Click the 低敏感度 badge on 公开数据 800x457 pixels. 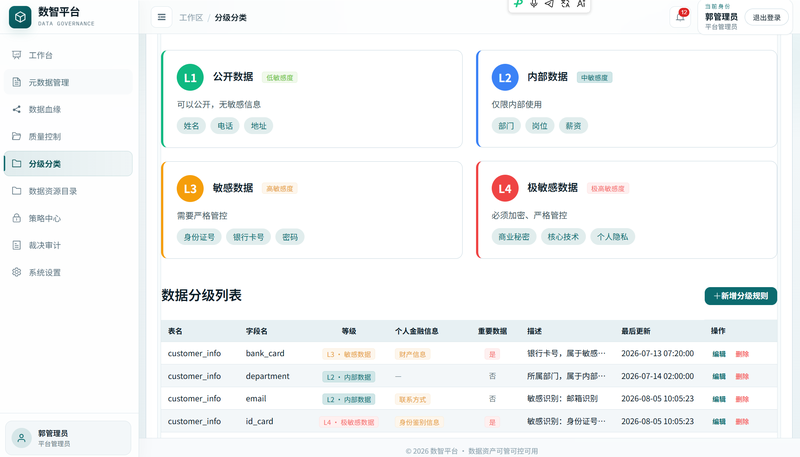pos(280,78)
